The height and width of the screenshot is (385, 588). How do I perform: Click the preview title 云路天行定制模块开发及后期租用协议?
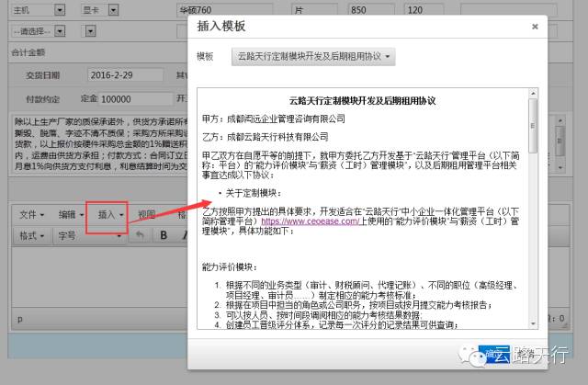362,100
